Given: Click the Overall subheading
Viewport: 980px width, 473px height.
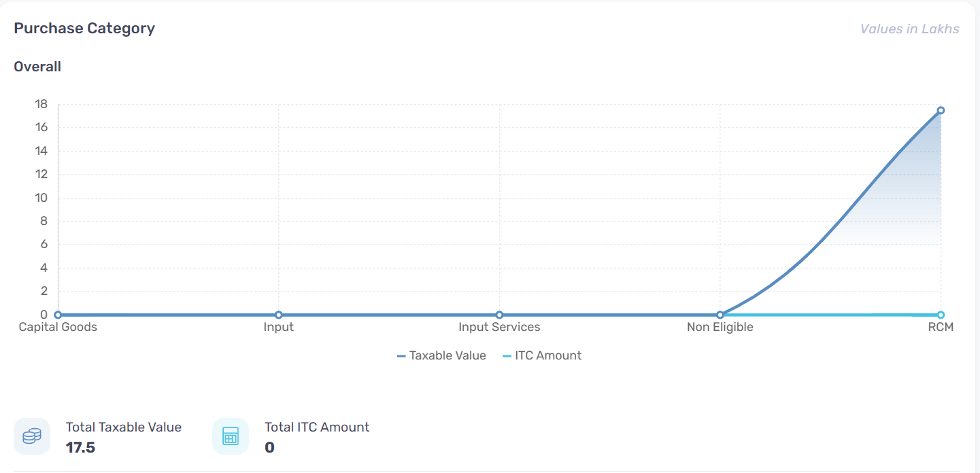Looking at the screenshot, I should (x=37, y=67).
